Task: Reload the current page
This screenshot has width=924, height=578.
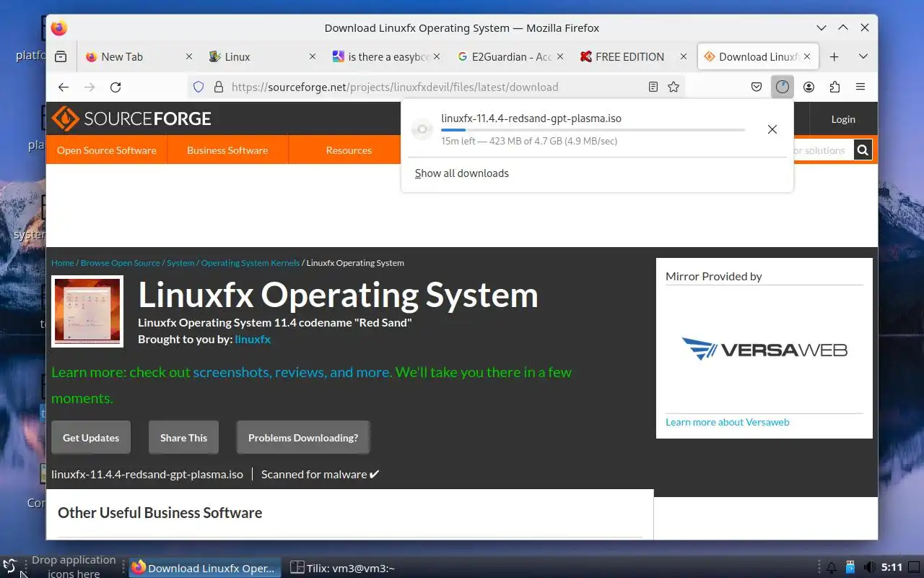Action: click(115, 87)
